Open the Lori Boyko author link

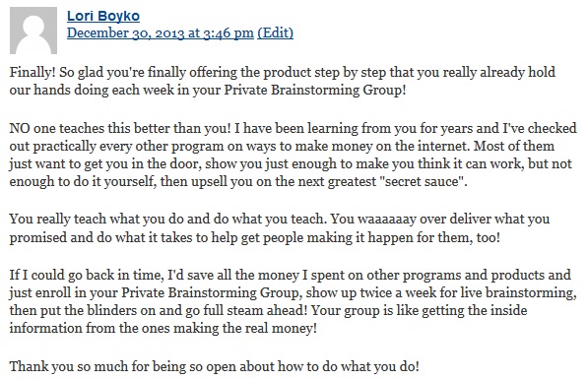pos(103,16)
